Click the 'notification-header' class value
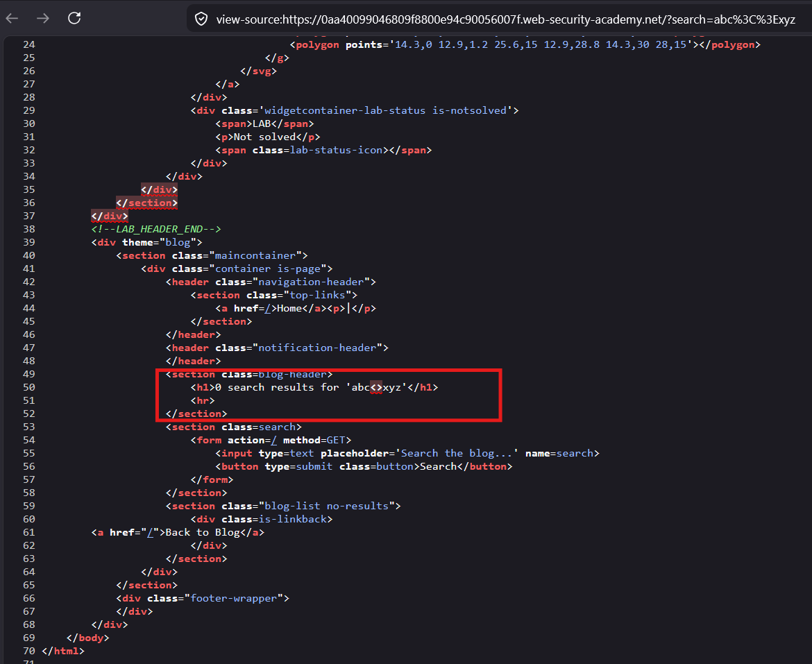 click(x=317, y=348)
